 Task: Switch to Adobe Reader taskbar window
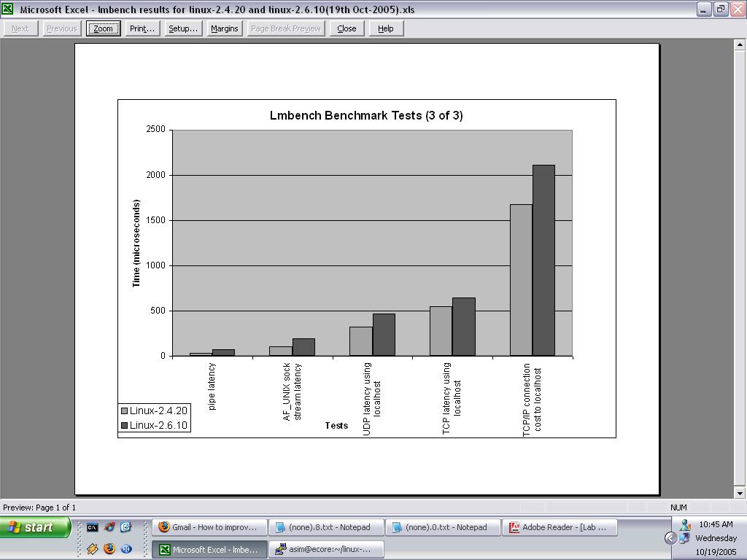(560, 527)
